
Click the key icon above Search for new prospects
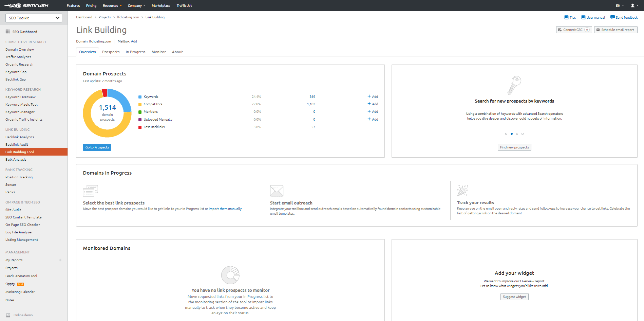click(514, 85)
